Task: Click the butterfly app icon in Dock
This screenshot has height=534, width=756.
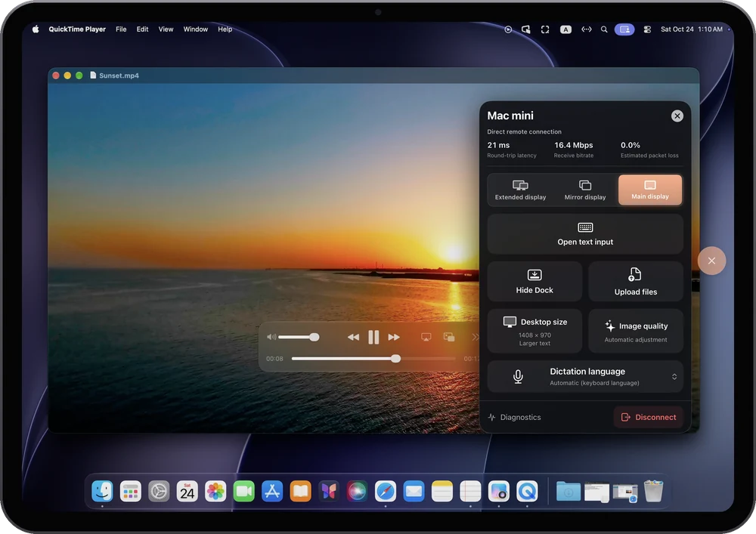Action: tap(329, 491)
